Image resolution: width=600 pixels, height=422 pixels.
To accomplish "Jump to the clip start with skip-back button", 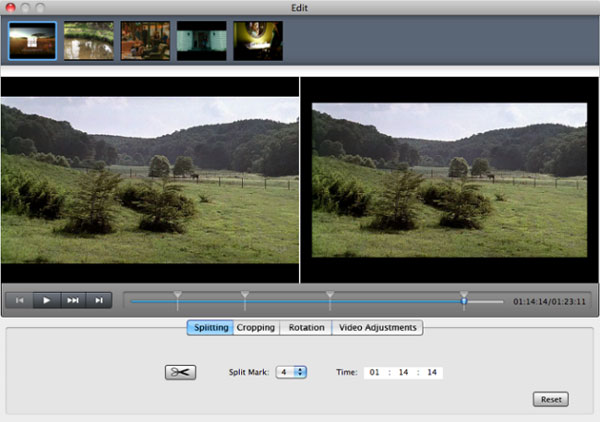I will point(20,300).
